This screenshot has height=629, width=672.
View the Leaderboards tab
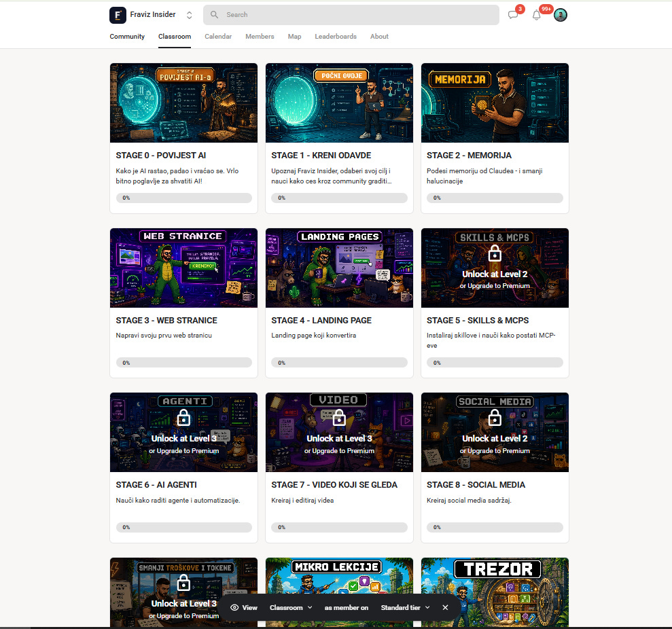coord(336,37)
